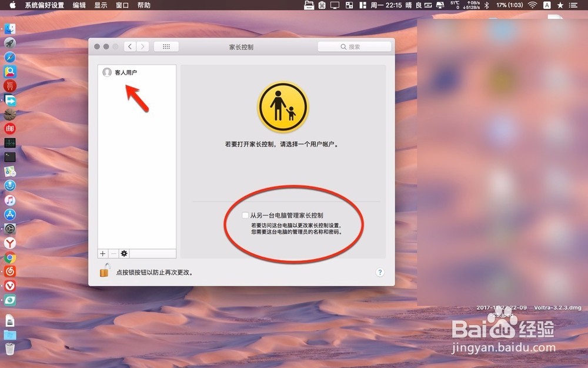Add a user with the plus button
Screen dimensions: 588x368
tap(103, 253)
